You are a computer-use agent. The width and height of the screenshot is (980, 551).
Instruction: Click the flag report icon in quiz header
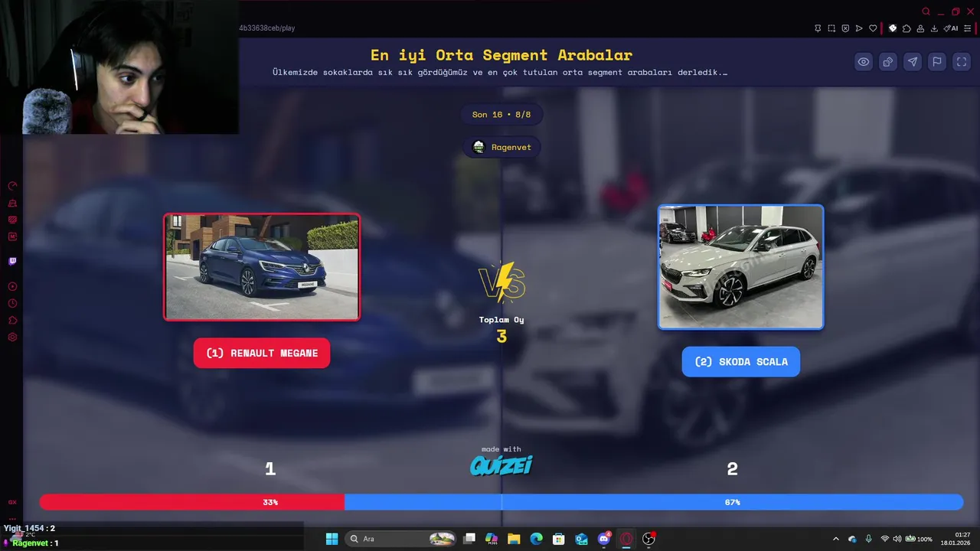pyautogui.click(x=937, y=62)
